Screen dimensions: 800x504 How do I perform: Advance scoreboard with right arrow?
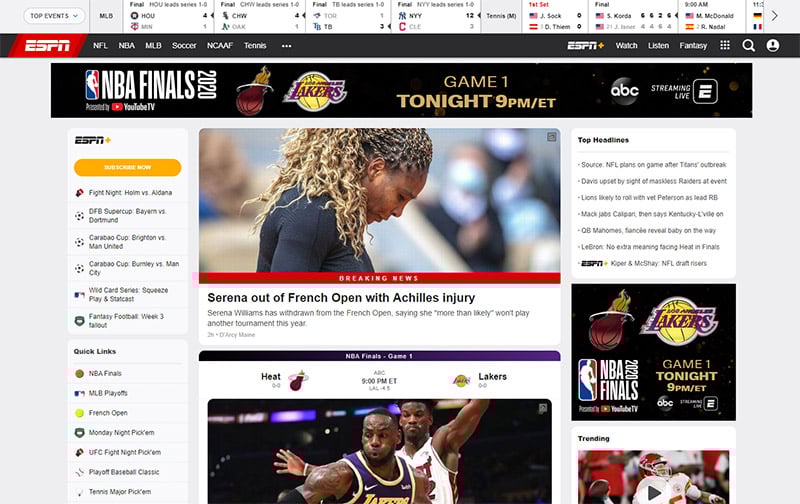pyautogui.click(x=774, y=16)
